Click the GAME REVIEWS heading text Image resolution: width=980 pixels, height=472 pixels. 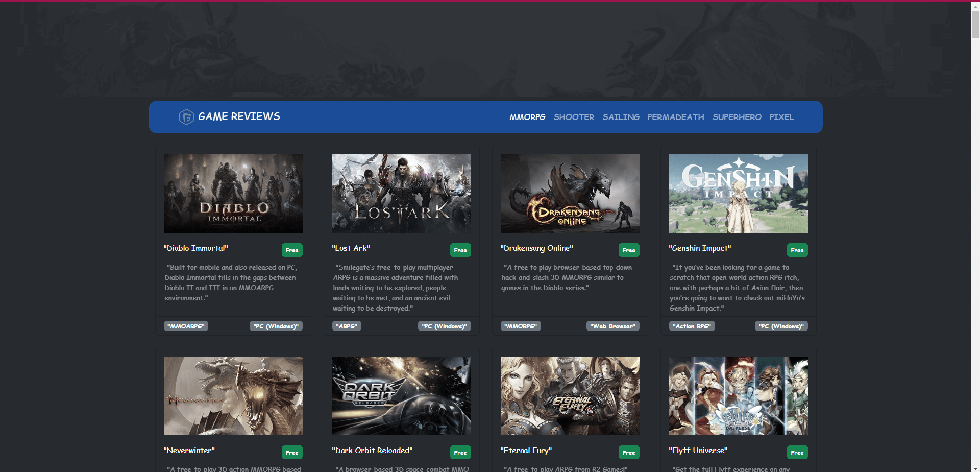click(239, 116)
